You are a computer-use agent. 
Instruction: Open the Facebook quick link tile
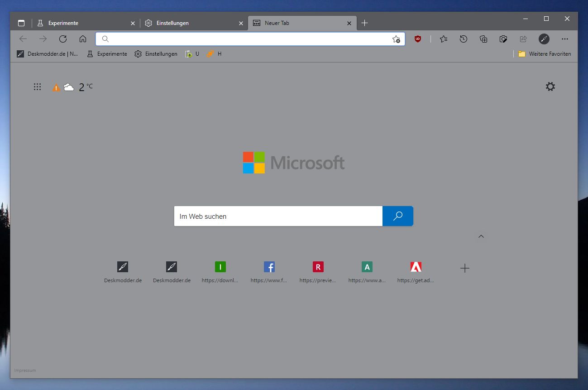point(269,272)
